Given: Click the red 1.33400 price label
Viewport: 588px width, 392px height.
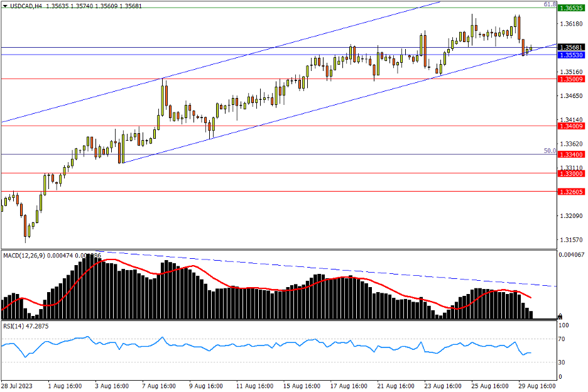Looking at the screenshot, I should point(572,155).
